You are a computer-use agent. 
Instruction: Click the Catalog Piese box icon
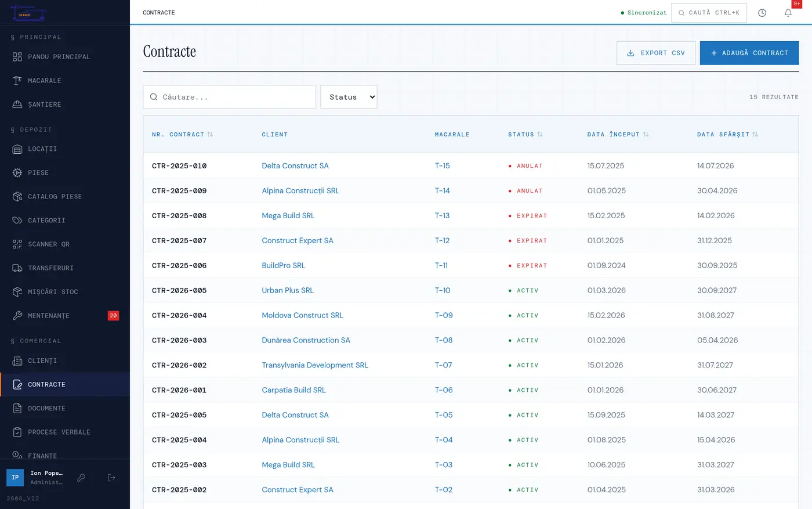click(x=17, y=197)
